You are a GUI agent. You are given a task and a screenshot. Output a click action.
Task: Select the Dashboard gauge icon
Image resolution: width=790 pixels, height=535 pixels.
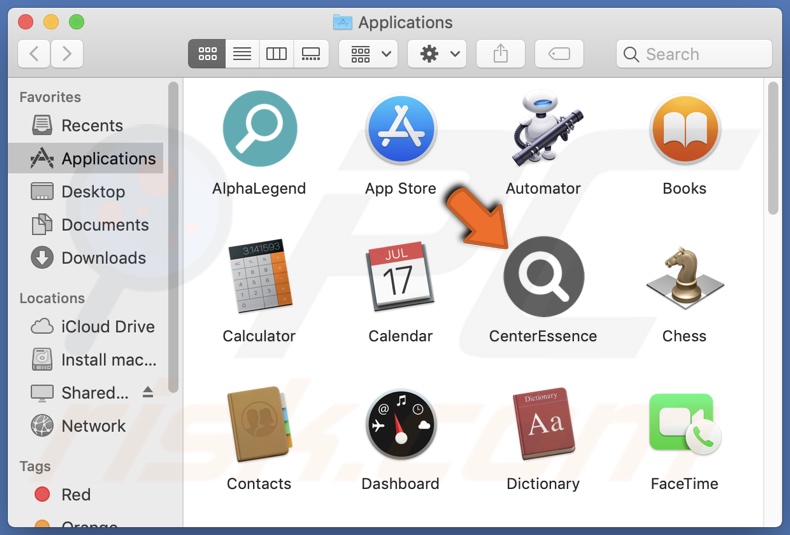point(401,424)
